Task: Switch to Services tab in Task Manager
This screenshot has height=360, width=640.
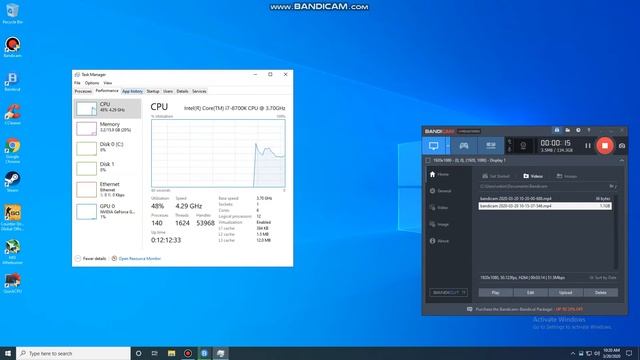Action: point(199,91)
